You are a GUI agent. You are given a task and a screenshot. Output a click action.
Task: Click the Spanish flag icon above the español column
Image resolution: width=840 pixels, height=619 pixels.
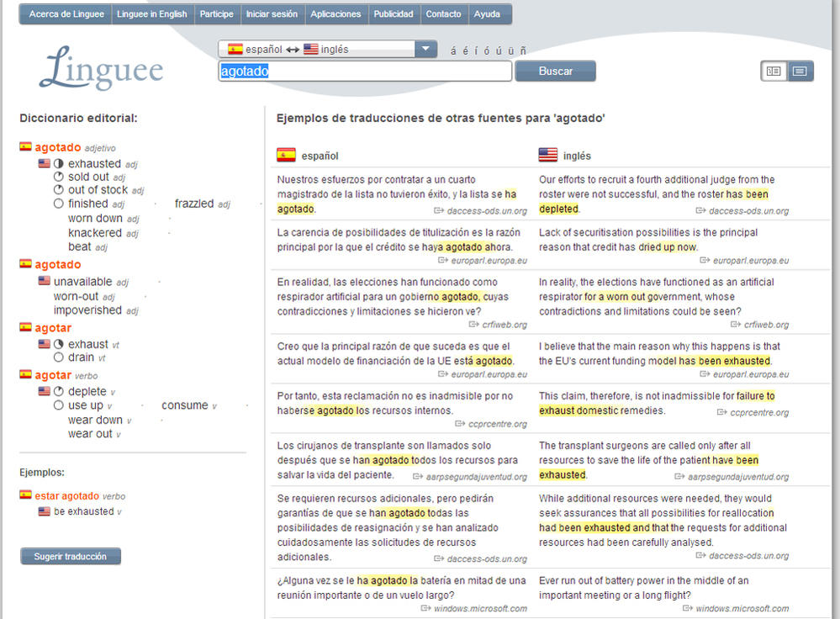point(286,155)
